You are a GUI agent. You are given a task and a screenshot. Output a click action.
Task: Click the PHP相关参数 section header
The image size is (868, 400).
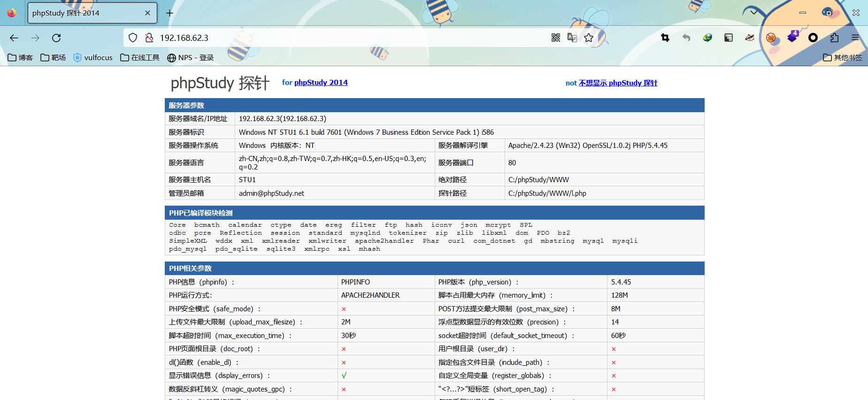[435, 268]
